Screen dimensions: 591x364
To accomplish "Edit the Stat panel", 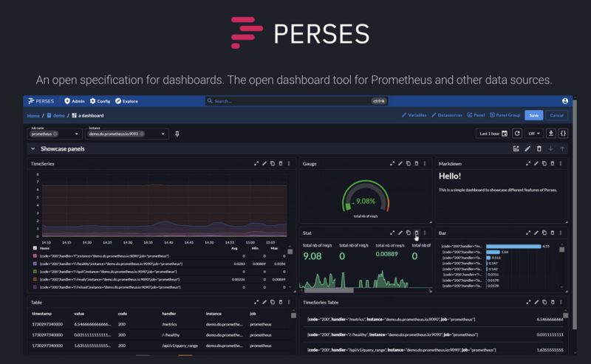I will (400, 233).
